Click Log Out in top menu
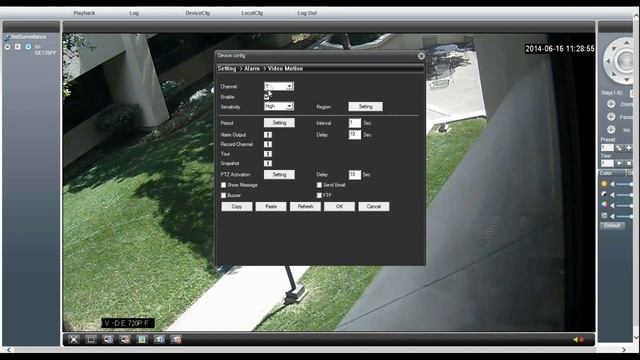 pyautogui.click(x=307, y=13)
